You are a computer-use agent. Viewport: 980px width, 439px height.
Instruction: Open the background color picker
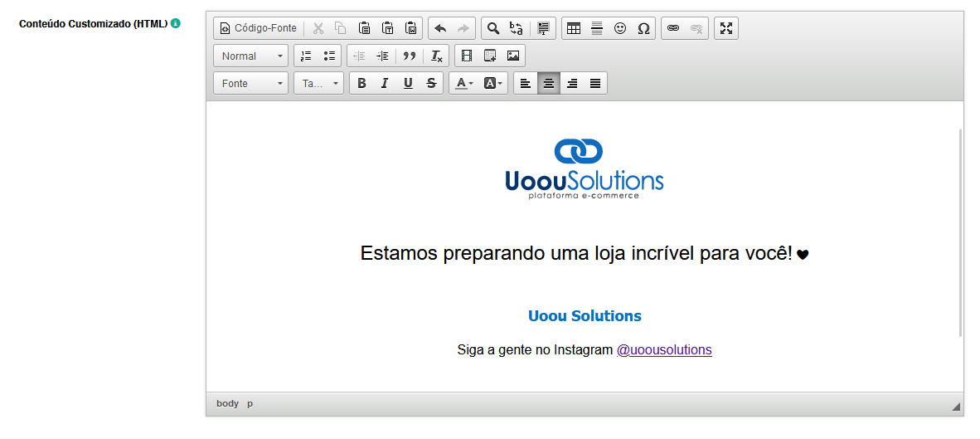tap(493, 83)
